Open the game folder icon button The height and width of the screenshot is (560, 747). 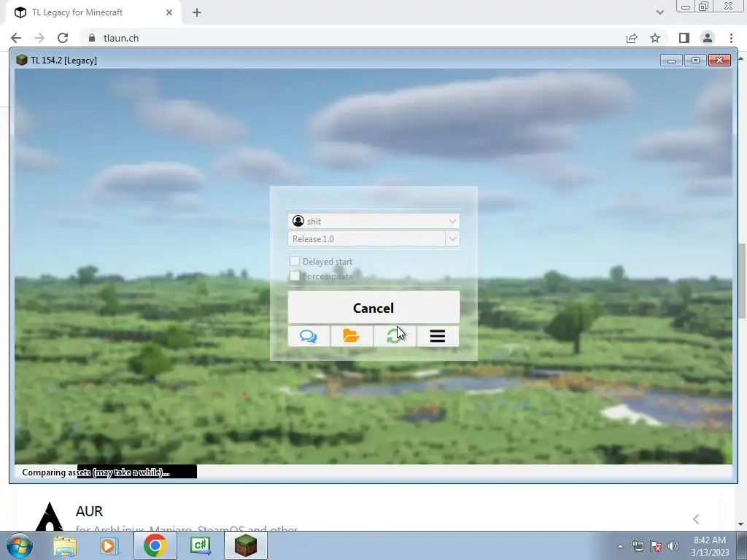point(352,336)
